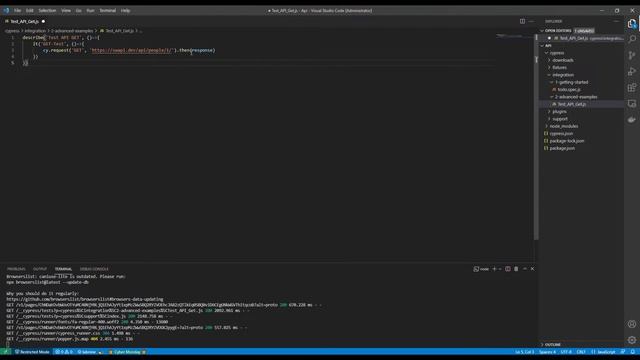This screenshot has height=360, width=640.
Task: Open the notifications bell in status bar
Action: [633, 352]
